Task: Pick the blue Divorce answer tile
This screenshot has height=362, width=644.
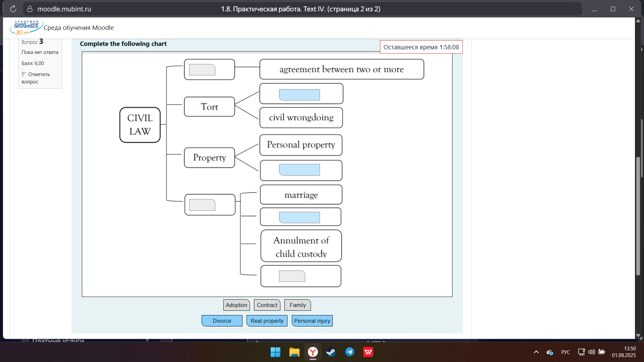Action: [x=222, y=321]
